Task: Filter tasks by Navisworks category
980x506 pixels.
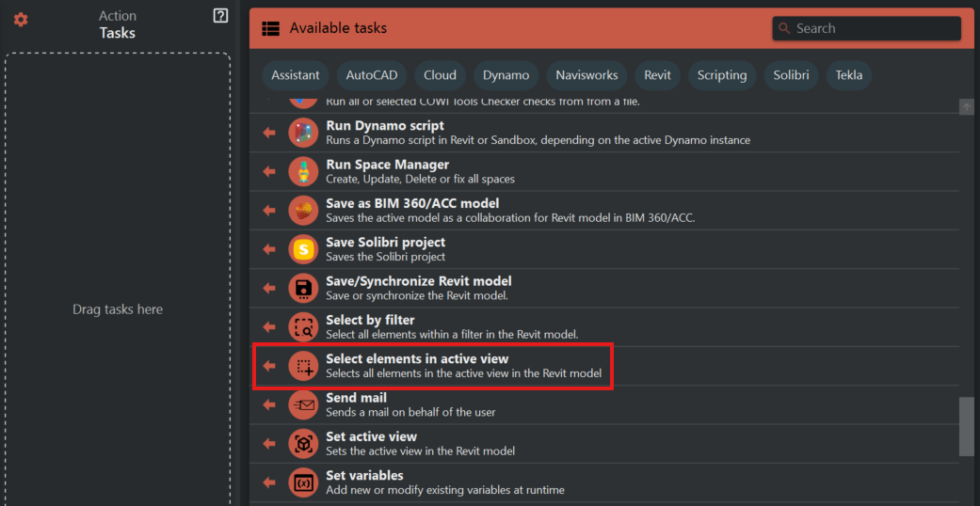Action: [586, 75]
